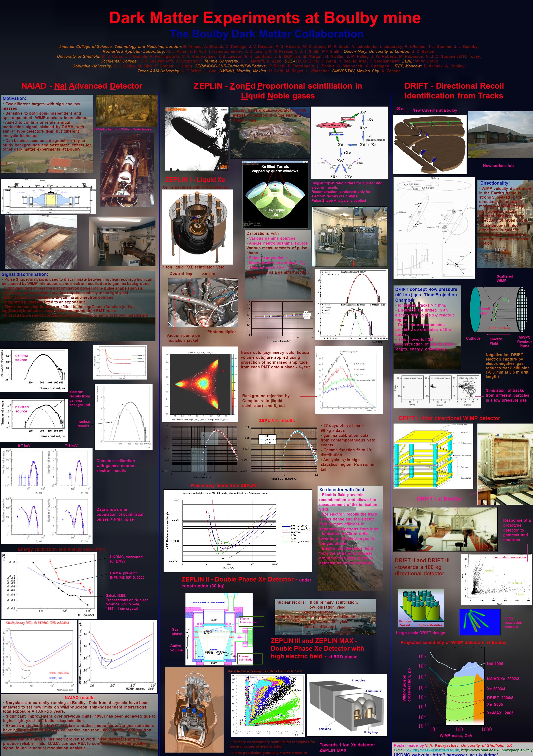Select the 'NAIAD - NaI Advanced Detector' heading

82,86
